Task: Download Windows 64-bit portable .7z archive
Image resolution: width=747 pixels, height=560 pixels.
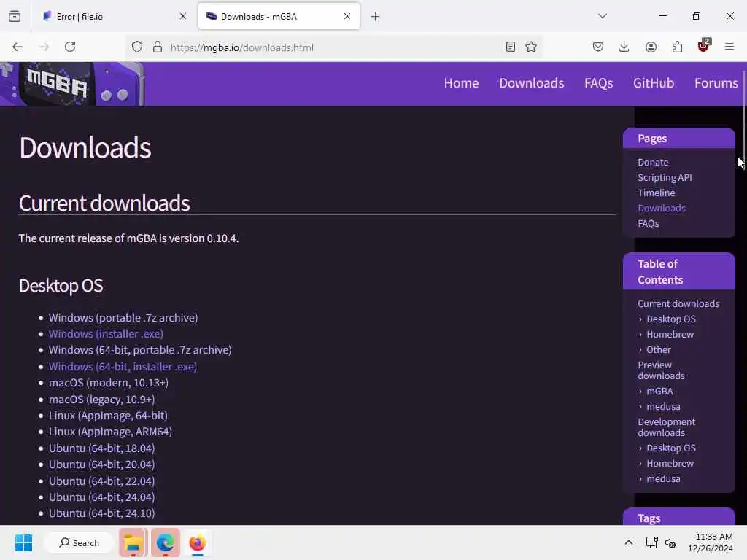Action: pos(140,350)
